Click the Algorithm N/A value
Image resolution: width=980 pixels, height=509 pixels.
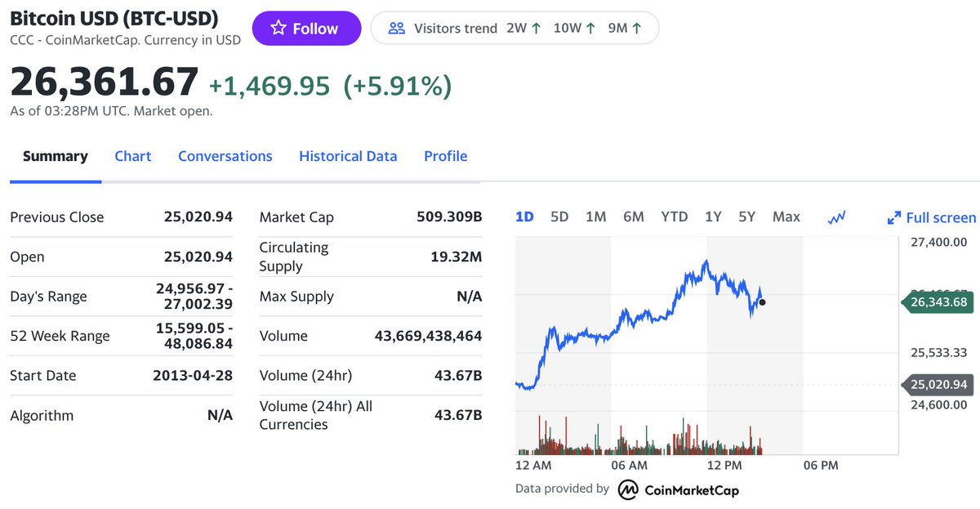220,415
